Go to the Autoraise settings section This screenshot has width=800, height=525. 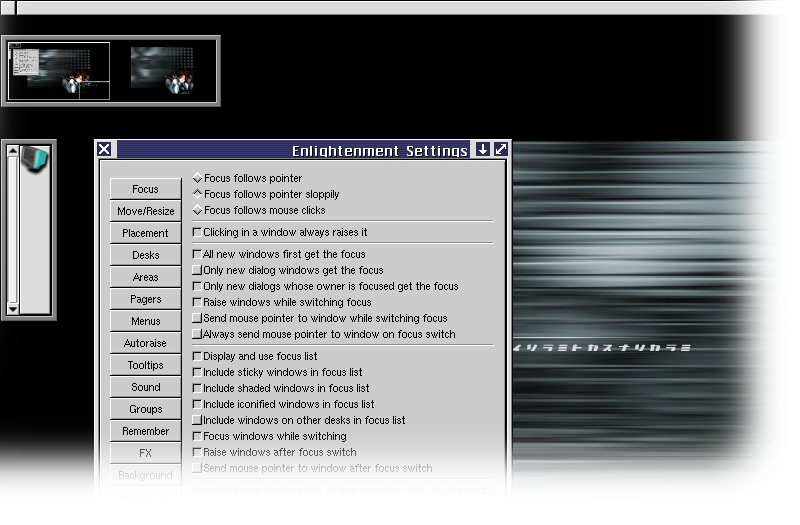145,343
